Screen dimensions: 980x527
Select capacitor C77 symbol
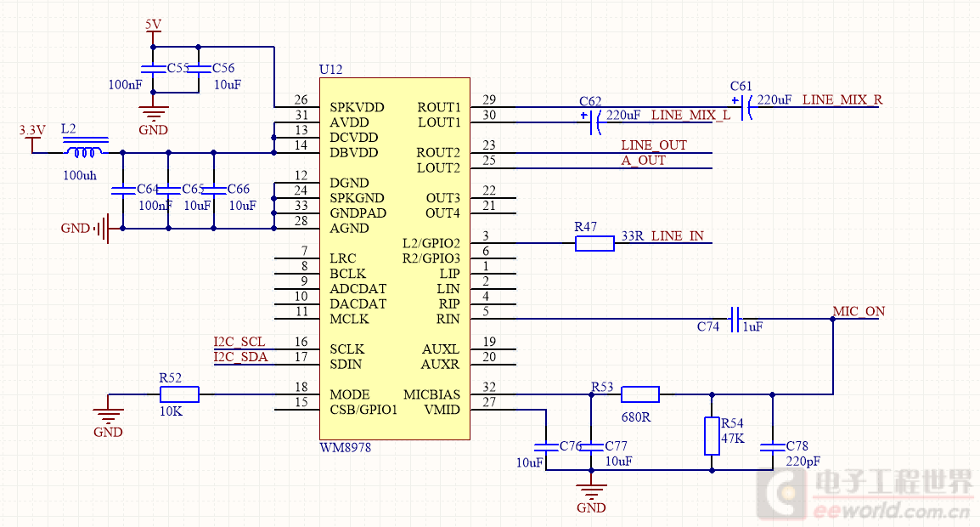591,447
